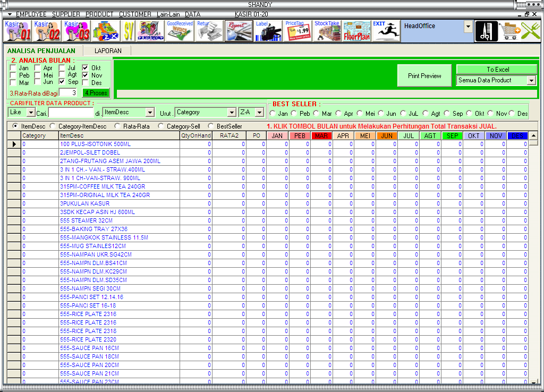
Task: Click the 4.Proses button
Action: (x=96, y=93)
